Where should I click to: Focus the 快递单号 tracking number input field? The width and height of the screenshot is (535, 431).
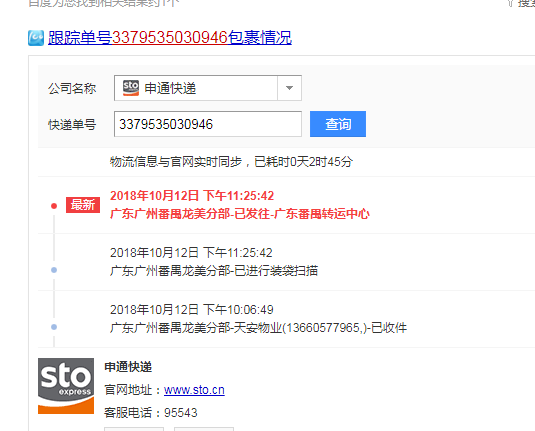(x=208, y=124)
